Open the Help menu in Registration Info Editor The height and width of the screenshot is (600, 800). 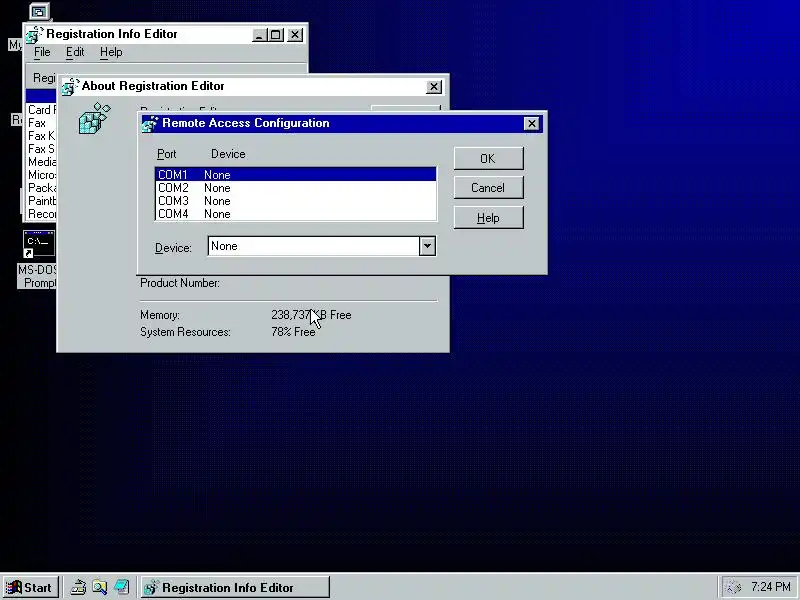(111, 52)
